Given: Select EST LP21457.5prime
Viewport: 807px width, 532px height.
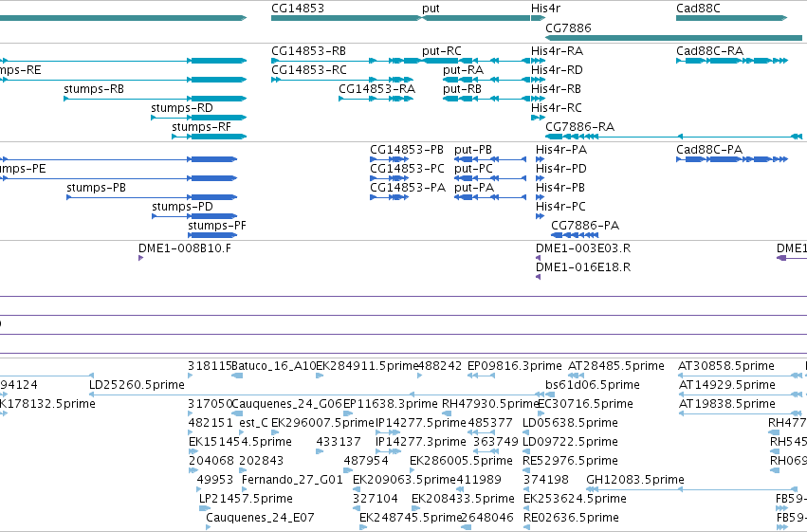Looking at the screenshot, I should (205, 509).
